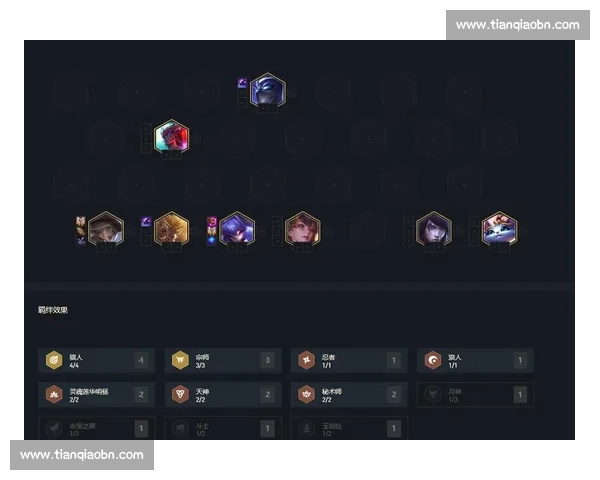The height and width of the screenshot is (480, 600).
Task: Select the purple-haired champion with three items
Action: click(x=237, y=229)
